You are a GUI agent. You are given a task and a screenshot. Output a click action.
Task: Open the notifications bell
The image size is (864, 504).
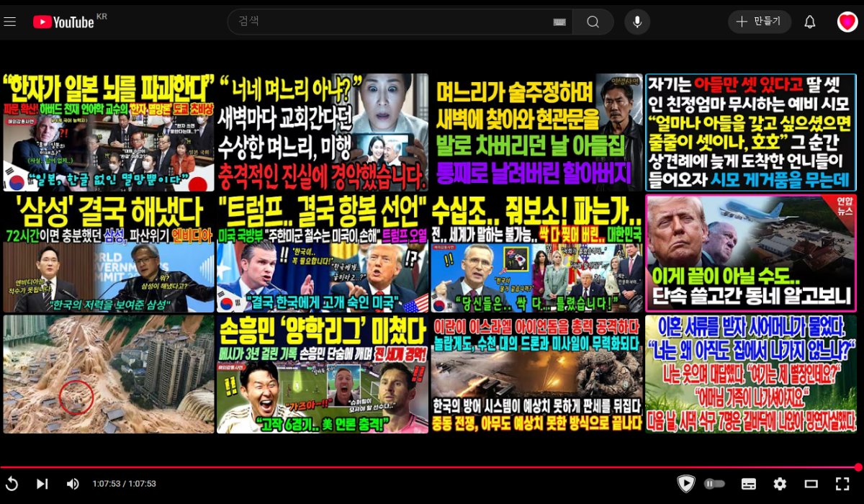click(810, 22)
